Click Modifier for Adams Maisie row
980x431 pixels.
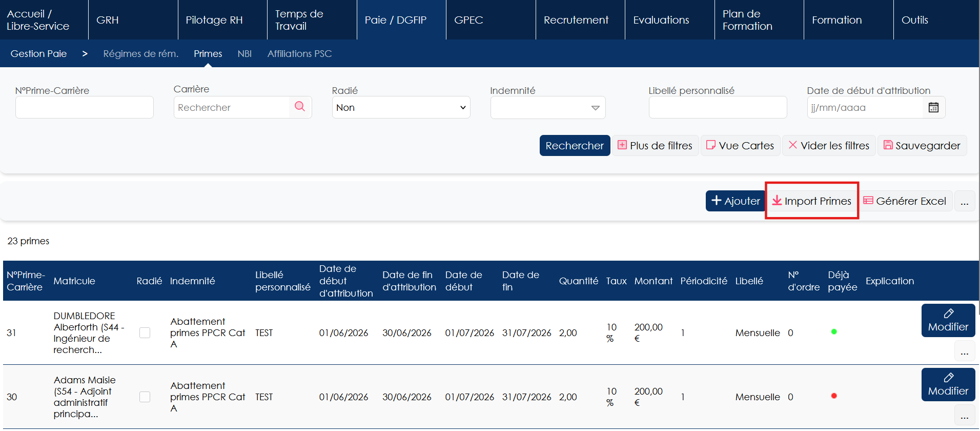[x=948, y=384]
